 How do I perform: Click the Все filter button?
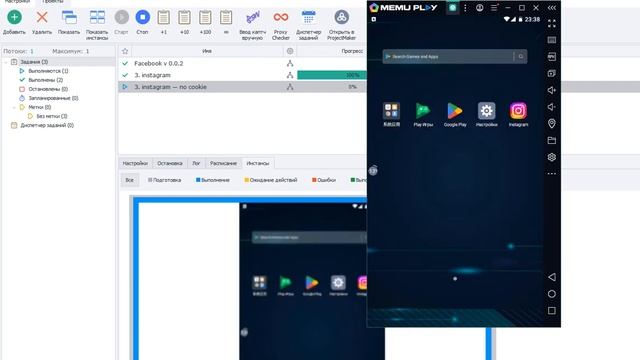[129, 180]
